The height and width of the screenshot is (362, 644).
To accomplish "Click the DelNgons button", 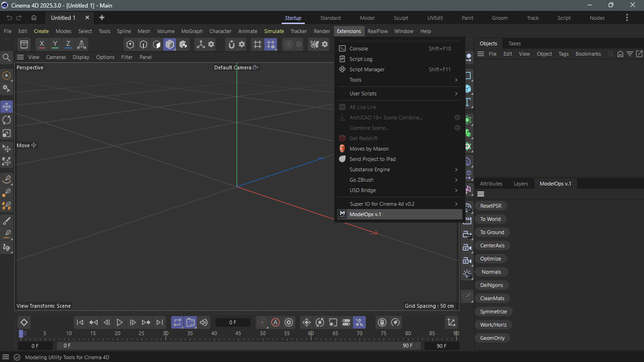I will click(x=492, y=286).
